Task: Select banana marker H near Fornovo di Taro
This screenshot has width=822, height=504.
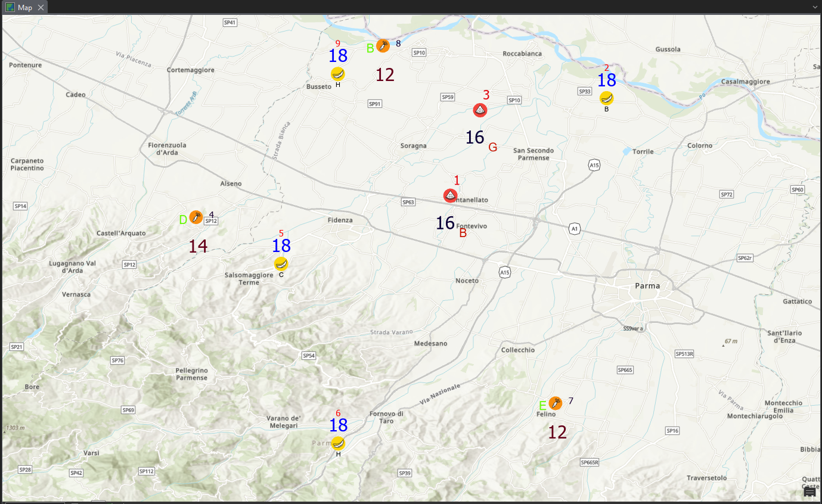Action: tap(337, 443)
